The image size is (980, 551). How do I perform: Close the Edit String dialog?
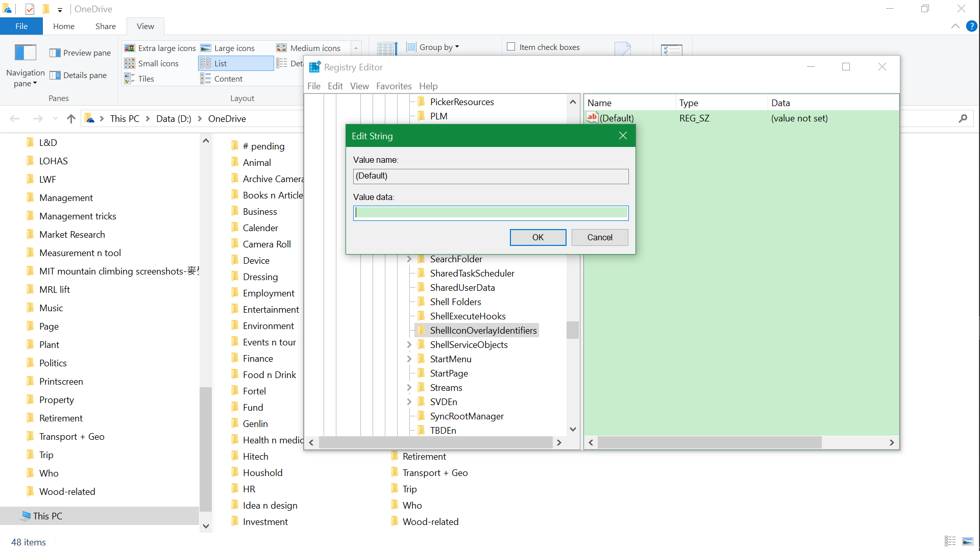(x=623, y=136)
